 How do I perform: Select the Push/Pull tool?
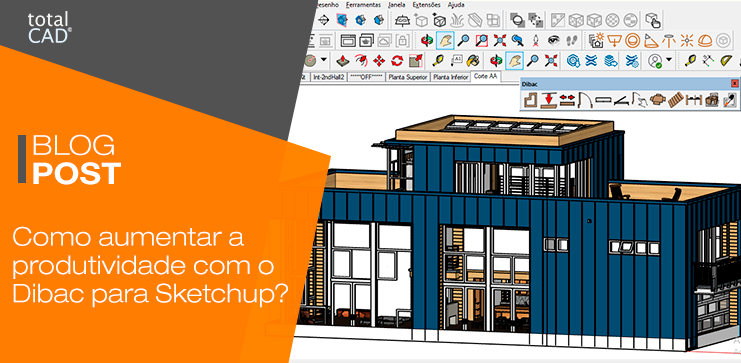(343, 60)
